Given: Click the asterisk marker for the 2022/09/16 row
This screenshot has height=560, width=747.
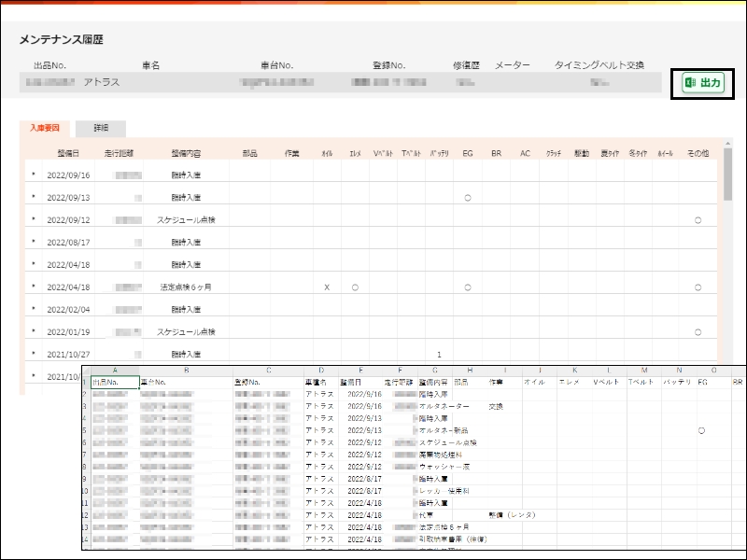Looking at the screenshot, I should pos(34,175).
